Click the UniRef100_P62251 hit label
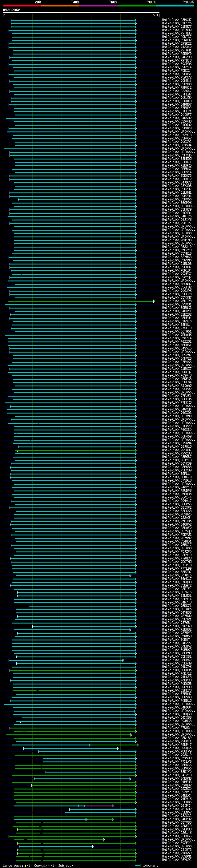The height and width of the screenshot is (868, 197). coord(177,342)
